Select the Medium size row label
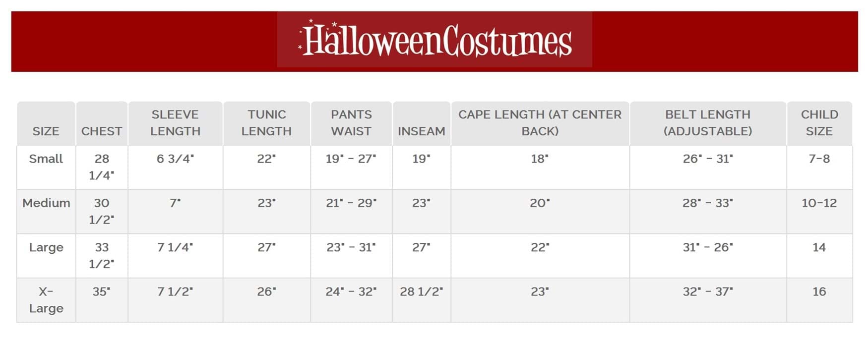Image resolution: width=868 pixels, height=339 pixels. [x=46, y=203]
